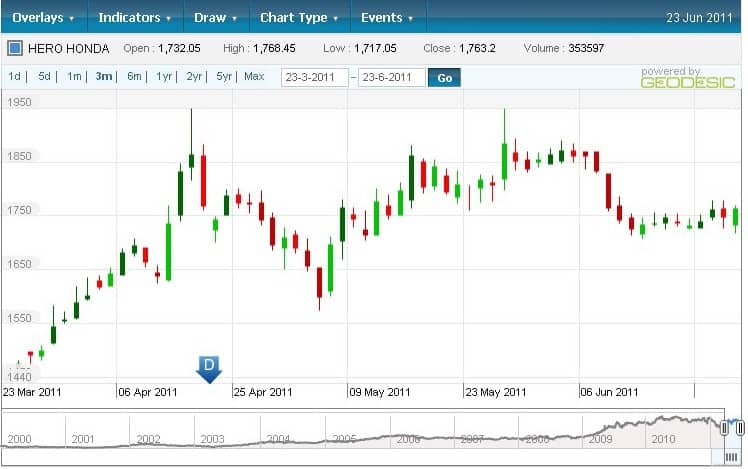The image size is (748, 469).
Task: Open the Draw tools dropdown
Action: pos(215,17)
